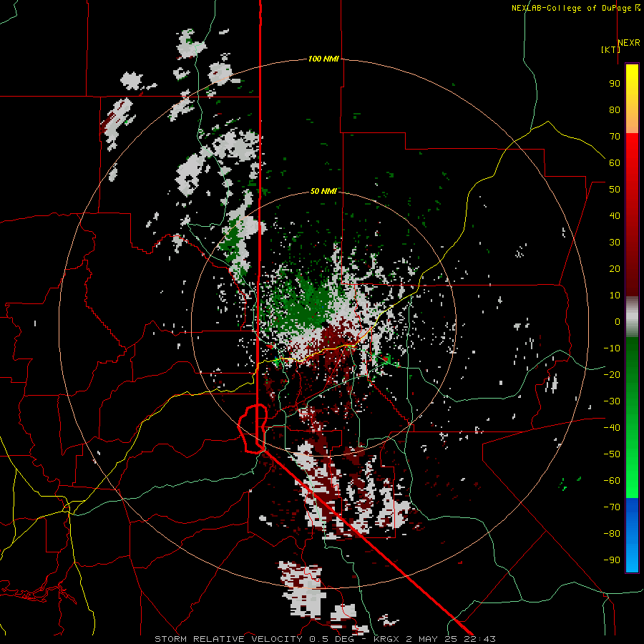
Task: Click the [KT] units label
Action: (610, 49)
